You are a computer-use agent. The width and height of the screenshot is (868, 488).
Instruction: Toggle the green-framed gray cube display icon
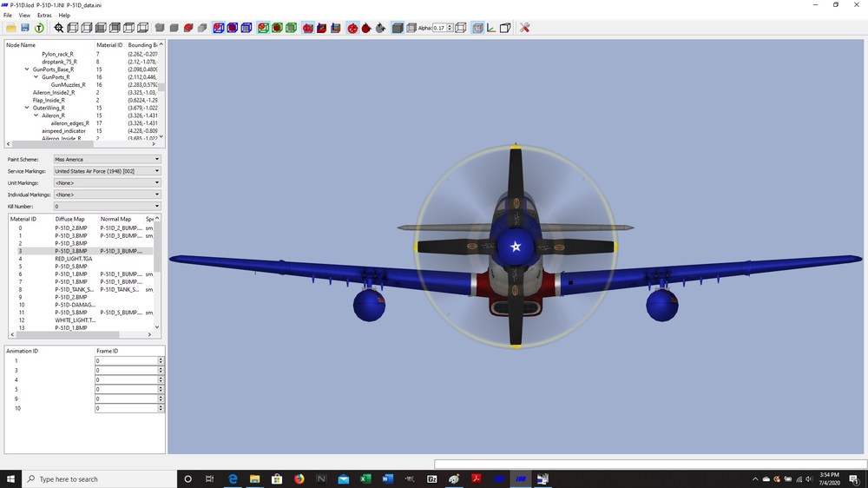pyautogui.click(x=291, y=28)
